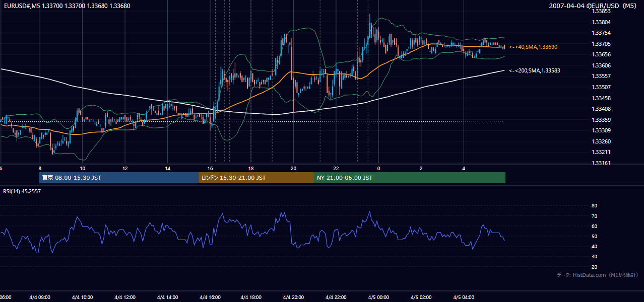Viewport: 644px width, 302px height.
Task: Click hour label 10 under the price chart
Action: (82, 169)
